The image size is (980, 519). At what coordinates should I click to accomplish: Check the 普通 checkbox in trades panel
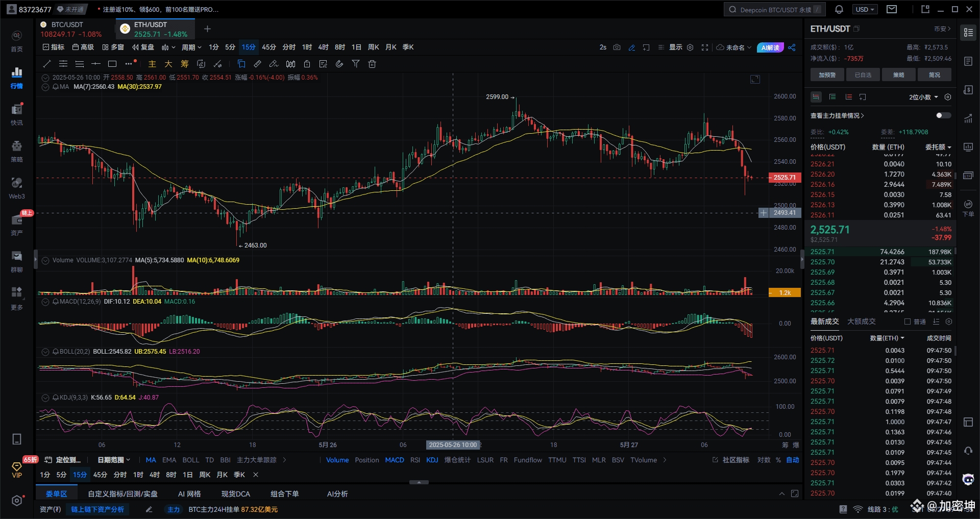(x=908, y=322)
